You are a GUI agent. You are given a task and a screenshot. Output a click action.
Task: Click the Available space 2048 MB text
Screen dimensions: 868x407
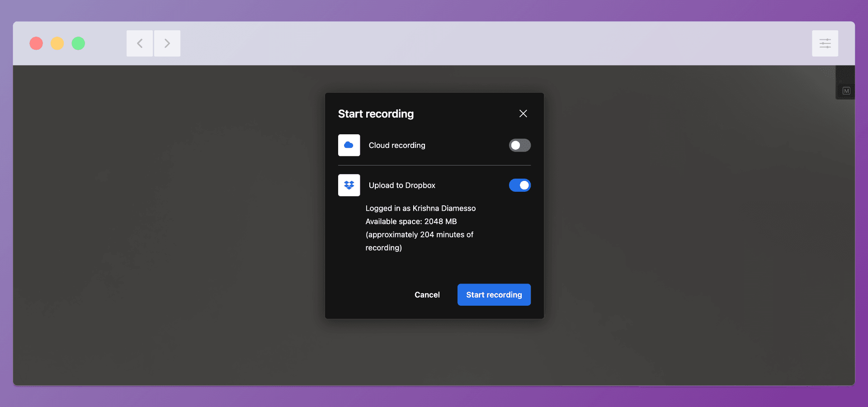click(x=410, y=221)
